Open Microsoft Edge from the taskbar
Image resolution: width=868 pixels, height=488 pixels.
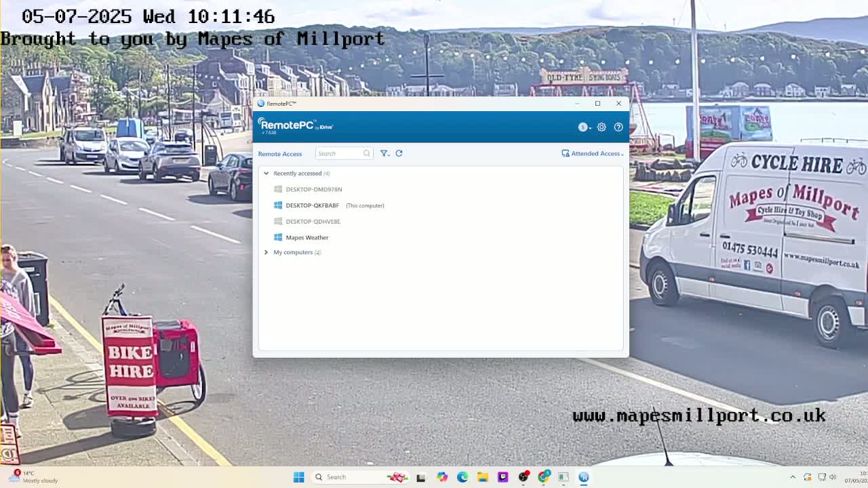point(462,477)
